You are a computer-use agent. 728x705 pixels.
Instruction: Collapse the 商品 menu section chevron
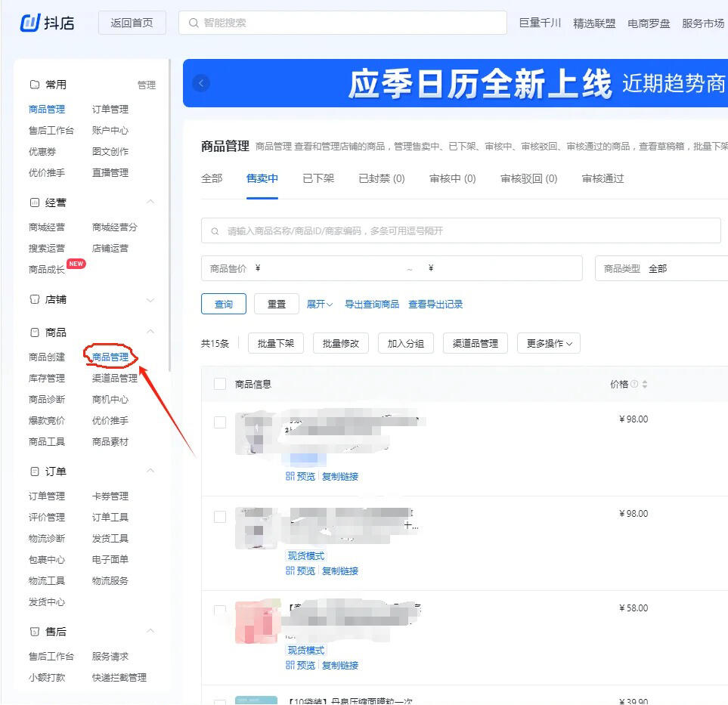150,332
